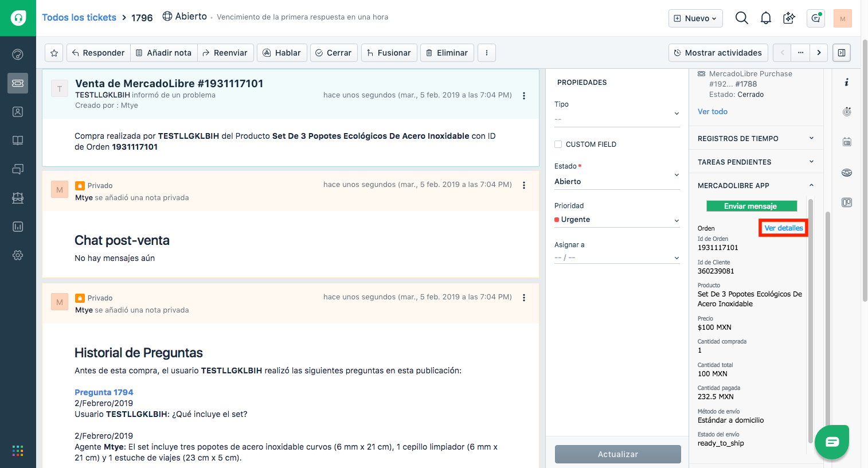Viewport: 868px width, 468px height.
Task: Open the bottom app icon in right rail
Action: click(x=847, y=202)
